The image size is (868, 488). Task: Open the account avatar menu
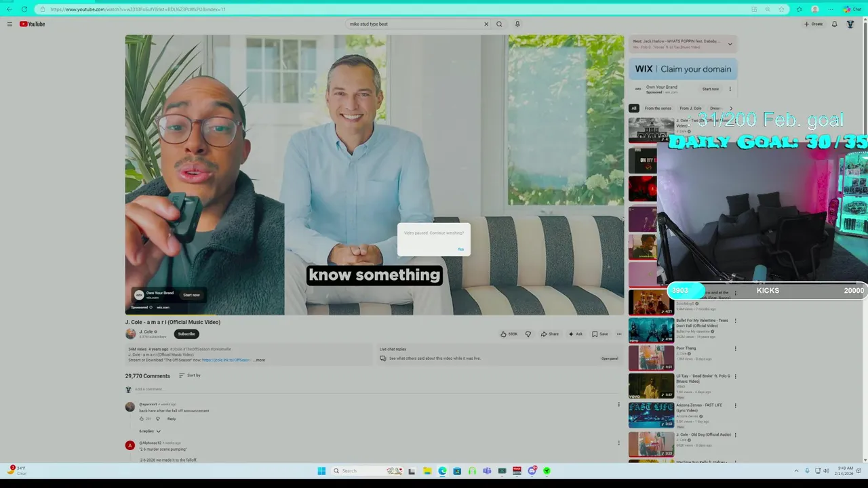850,24
